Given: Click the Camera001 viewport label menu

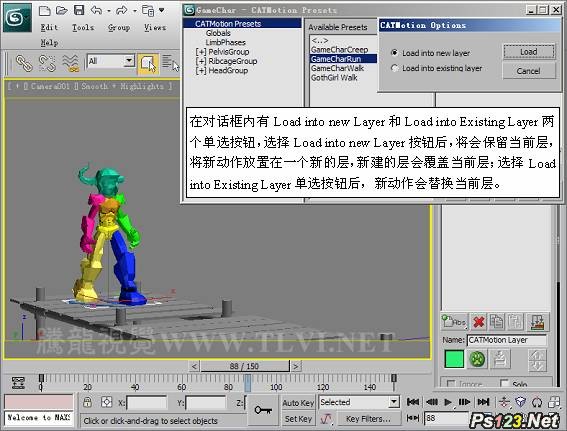Looking at the screenshot, I should tap(50, 86).
